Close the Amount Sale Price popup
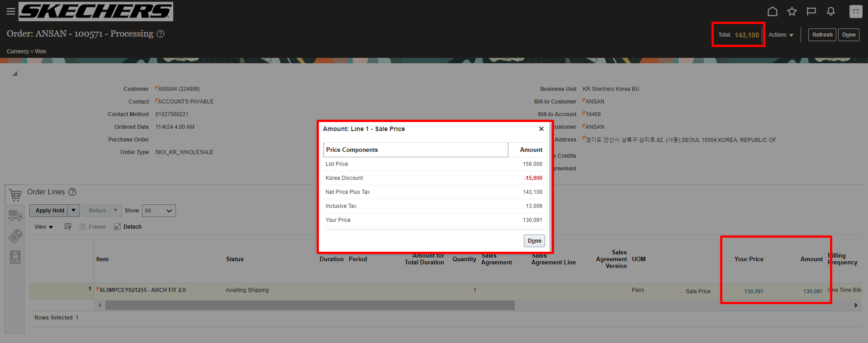 (x=541, y=129)
